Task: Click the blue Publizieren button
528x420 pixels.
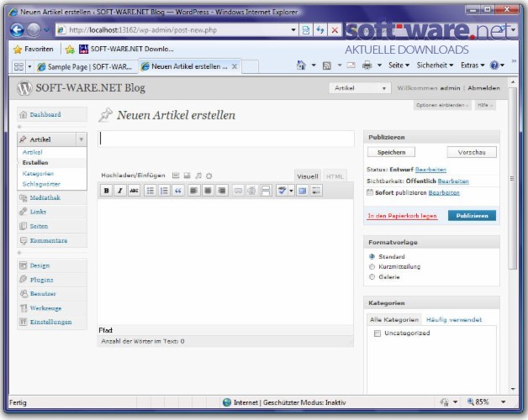Action: [x=472, y=216]
